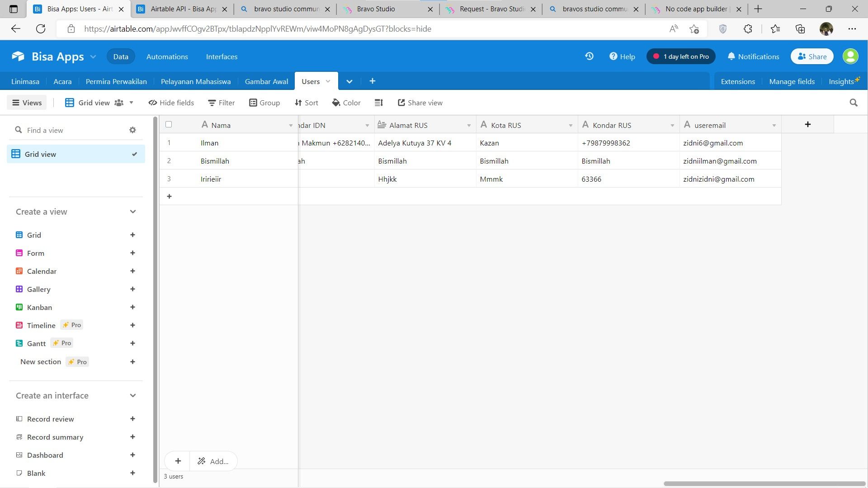This screenshot has height=488, width=868.
Task: Click the browser address bar URL
Action: [258, 29]
